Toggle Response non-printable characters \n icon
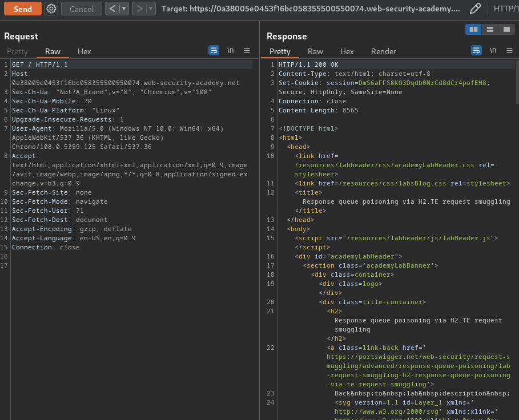The height and width of the screenshot is (420, 519). click(493, 51)
